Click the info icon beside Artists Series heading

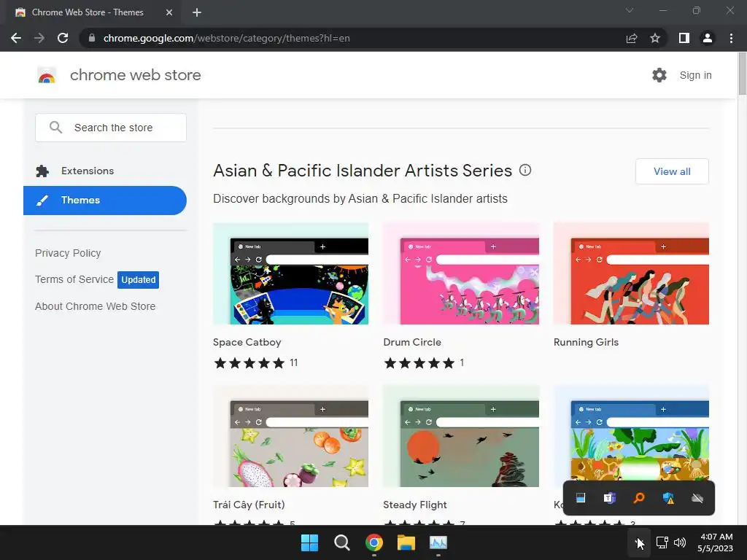point(525,170)
